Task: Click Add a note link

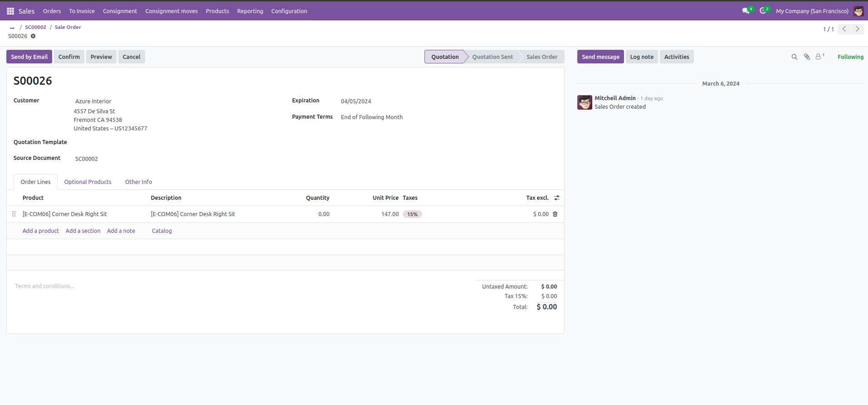Action: [121, 231]
